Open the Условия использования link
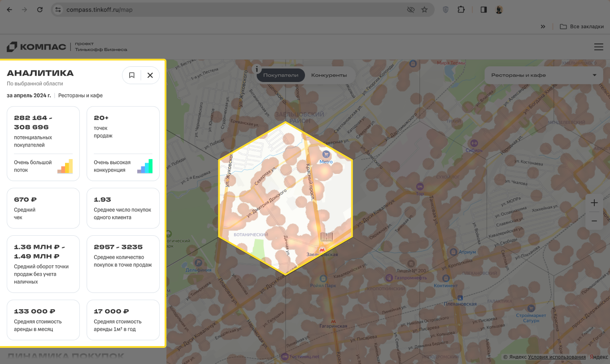The width and height of the screenshot is (610, 364). (x=557, y=357)
